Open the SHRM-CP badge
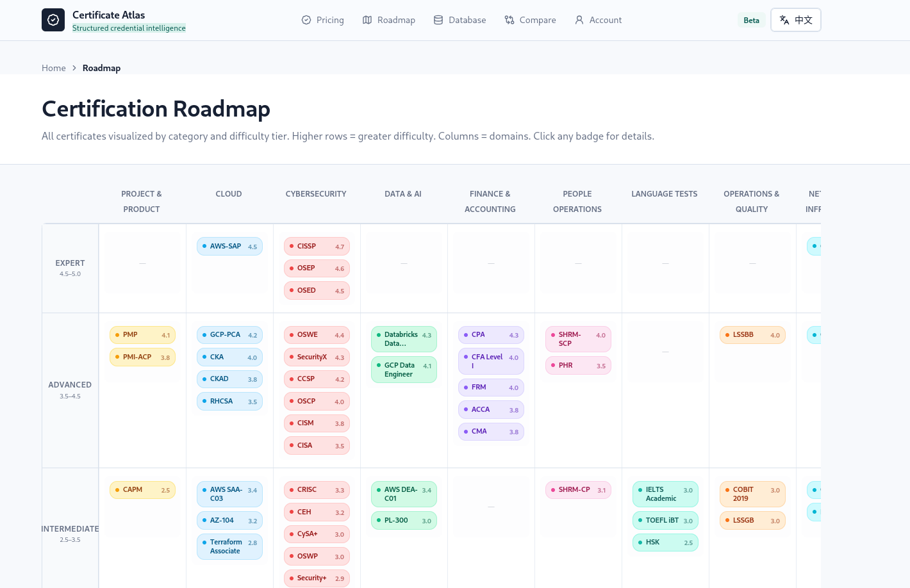Screen dimensions: 910x588 pos(578,490)
